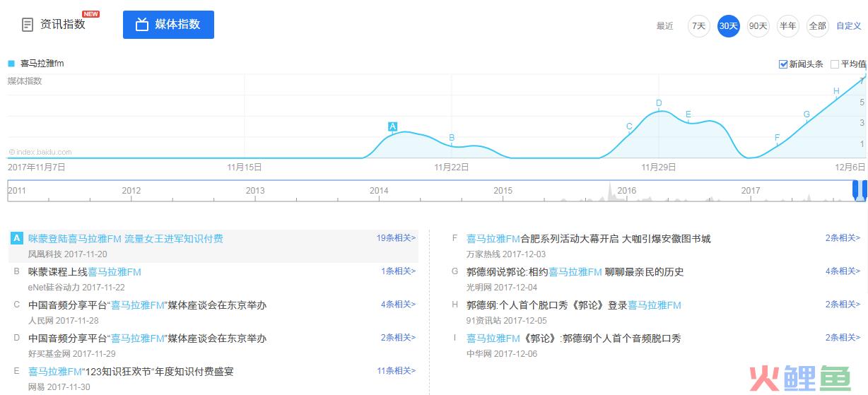Switch to the 媒体指数 tab
The height and width of the screenshot is (395, 868).
[x=168, y=25]
